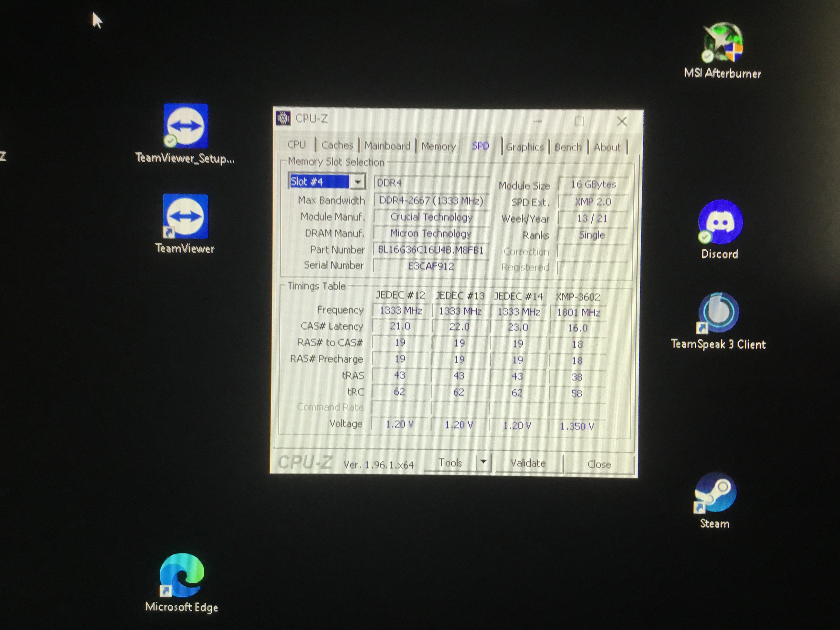Expand the Slot #4 memory slot dropdown
This screenshot has height=630, width=840.
357,182
